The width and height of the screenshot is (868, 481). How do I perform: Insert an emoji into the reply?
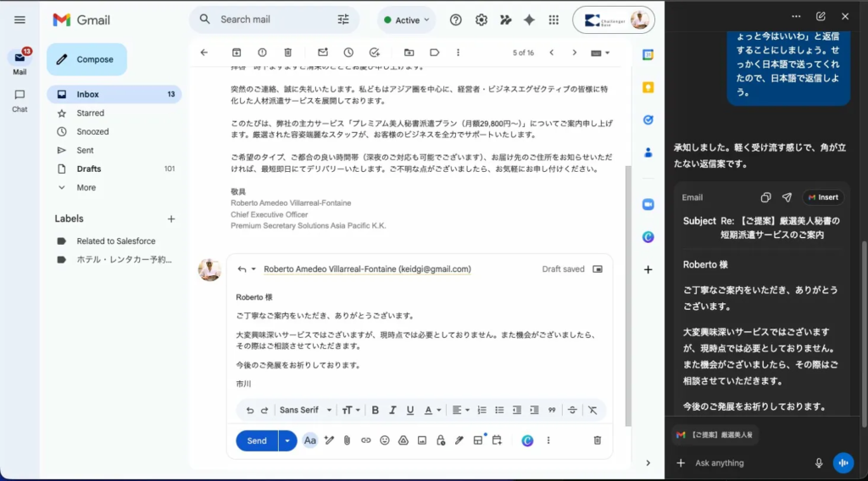click(x=385, y=440)
